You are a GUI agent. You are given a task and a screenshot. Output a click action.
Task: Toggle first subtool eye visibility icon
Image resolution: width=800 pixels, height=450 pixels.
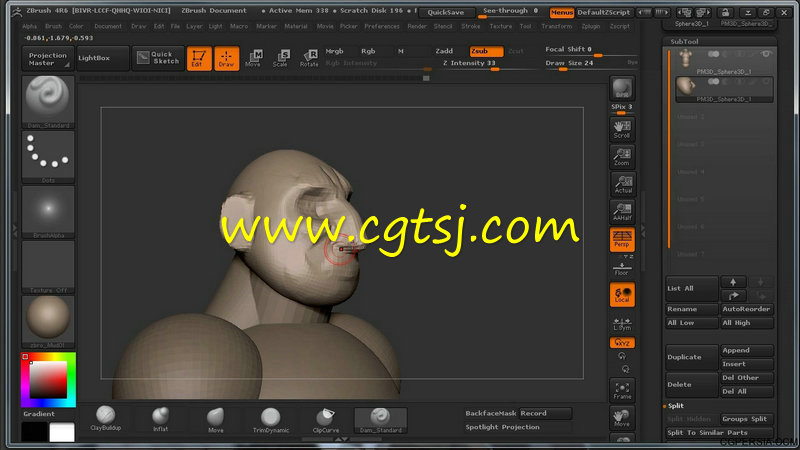coord(765,54)
